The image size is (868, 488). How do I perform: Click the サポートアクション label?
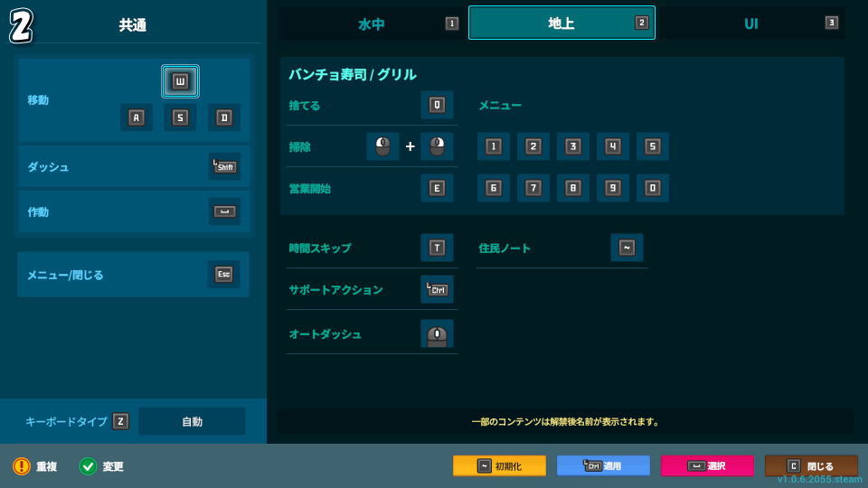click(x=335, y=290)
